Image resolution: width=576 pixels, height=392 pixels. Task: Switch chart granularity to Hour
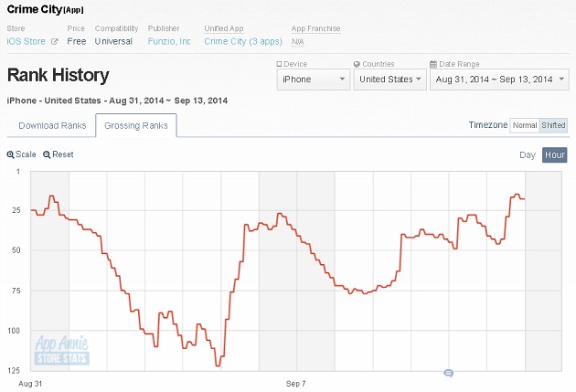tap(555, 155)
